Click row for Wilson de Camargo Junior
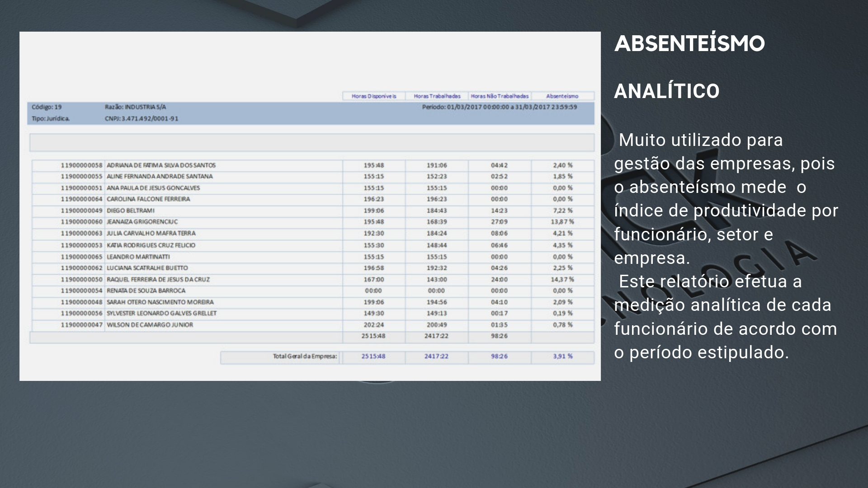Viewport: 868px width, 488px height. [150, 325]
